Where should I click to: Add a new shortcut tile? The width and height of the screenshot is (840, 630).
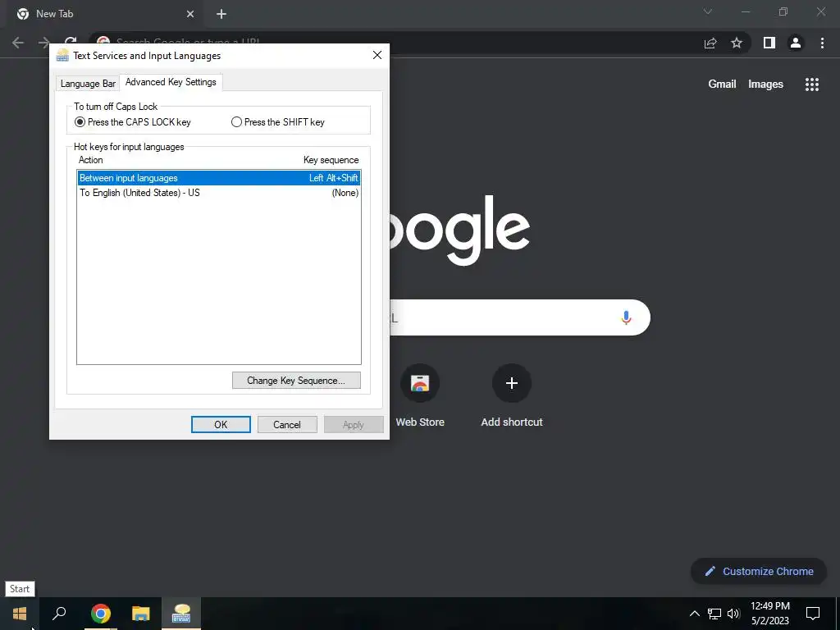tap(512, 395)
